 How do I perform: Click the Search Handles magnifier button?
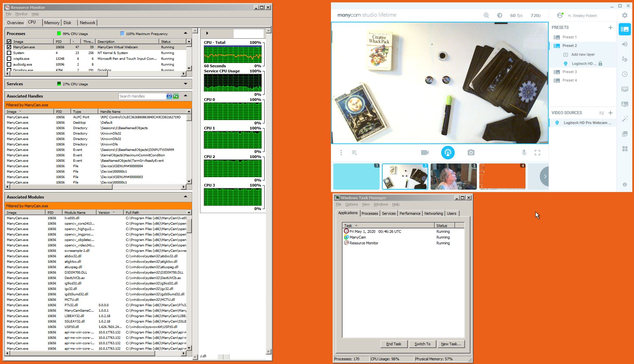click(169, 96)
